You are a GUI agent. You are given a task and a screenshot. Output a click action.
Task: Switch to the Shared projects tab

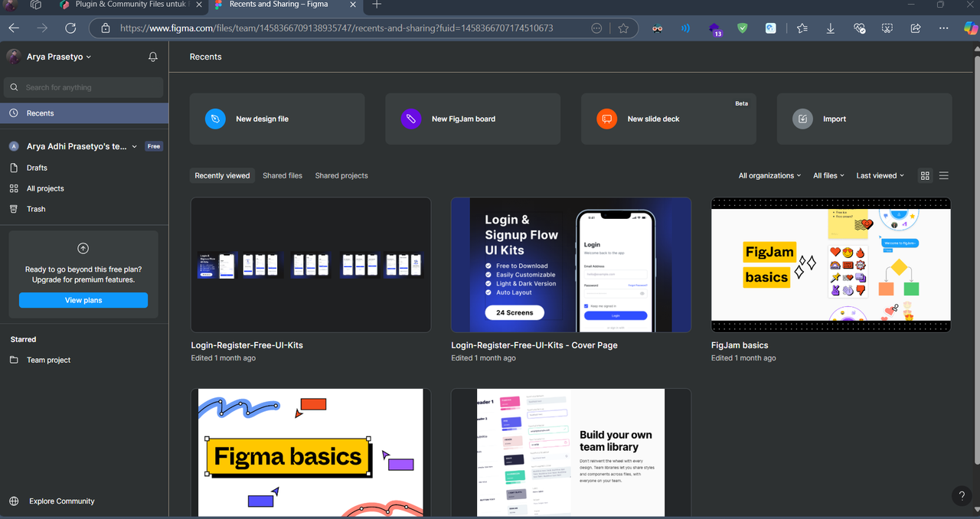[341, 175]
